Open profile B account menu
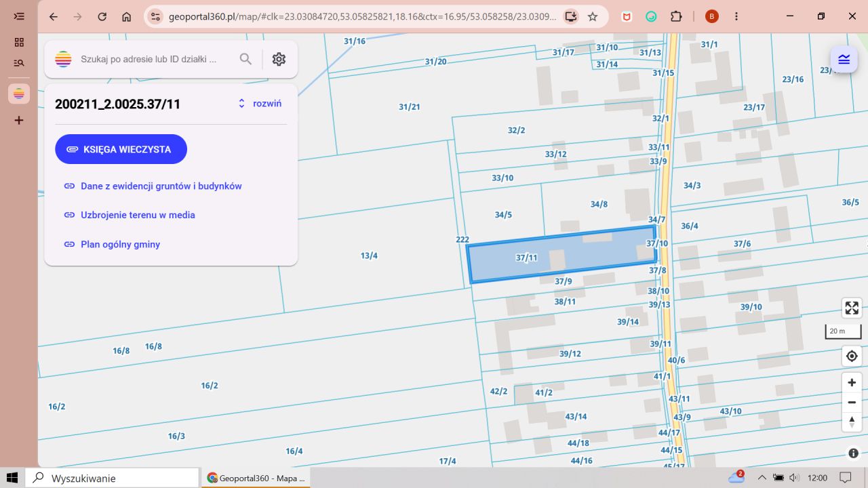868x488 pixels. click(x=711, y=16)
